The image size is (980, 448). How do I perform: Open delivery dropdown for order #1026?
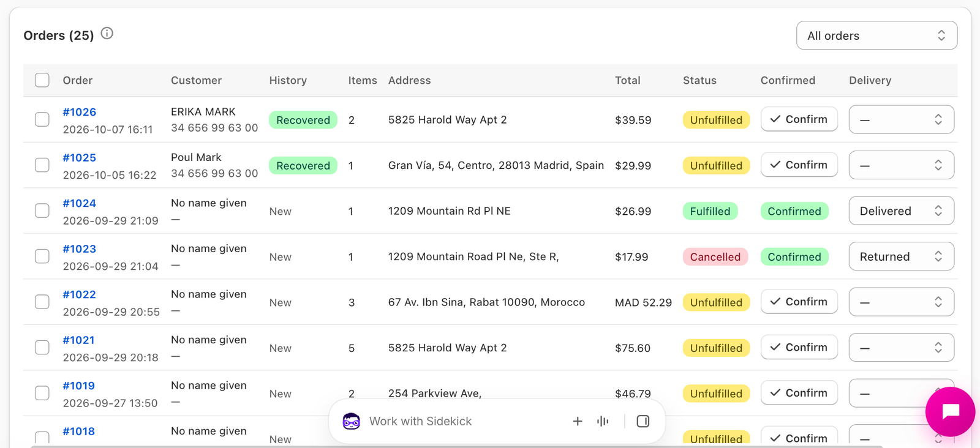(x=901, y=119)
